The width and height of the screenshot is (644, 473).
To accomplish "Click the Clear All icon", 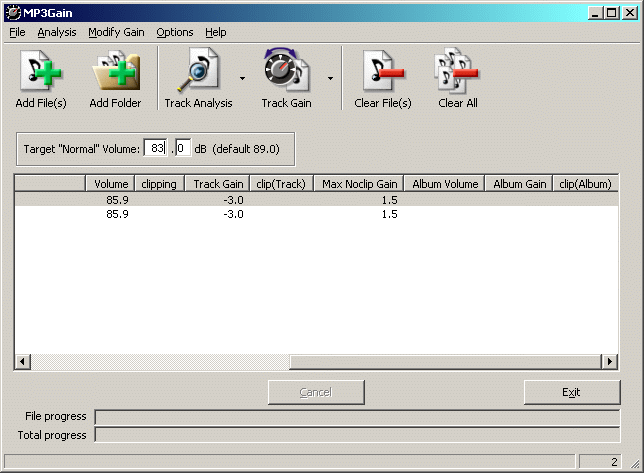I will (x=457, y=71).
